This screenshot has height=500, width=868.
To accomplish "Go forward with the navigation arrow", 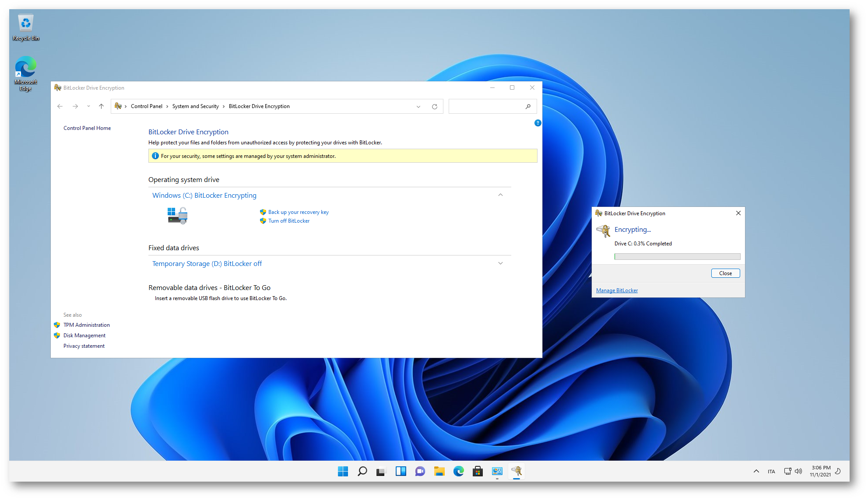I will [75, 106].
